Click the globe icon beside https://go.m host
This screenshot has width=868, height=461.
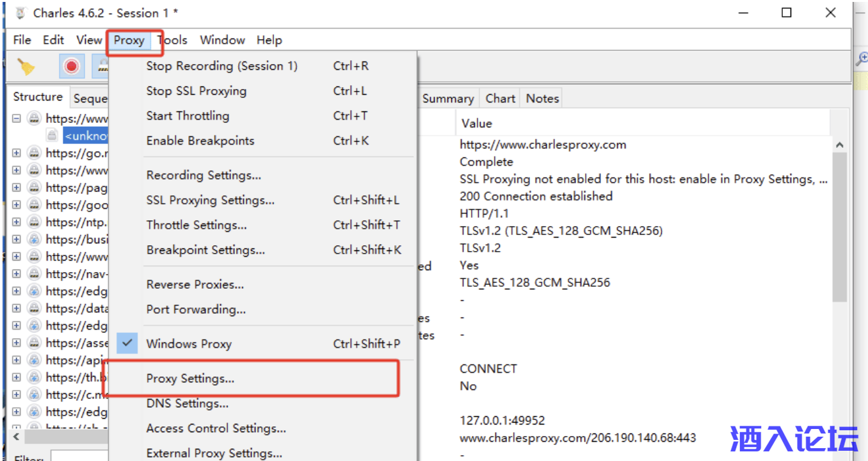pos(35,153)
